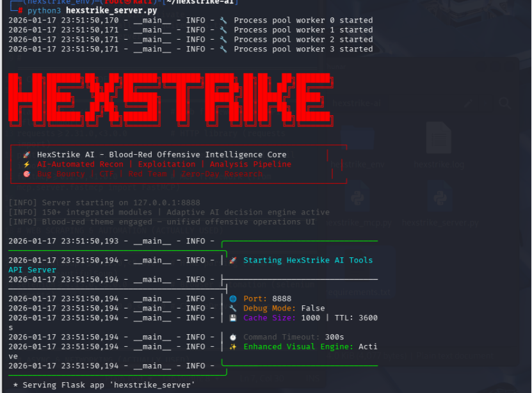Click the wrench icon on worker 3 line
The image size is (532, 393).
(x=223, y=49)
